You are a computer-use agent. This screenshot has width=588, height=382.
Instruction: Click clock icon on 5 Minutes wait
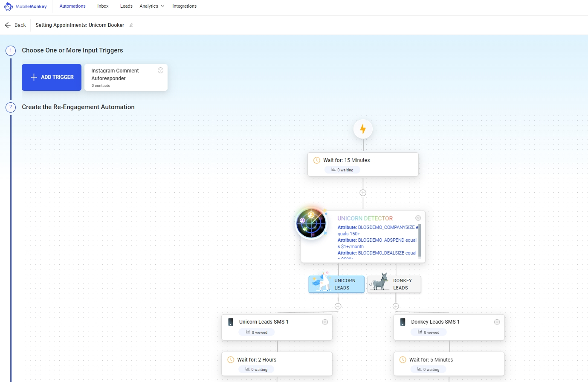[x=403, y=360]
